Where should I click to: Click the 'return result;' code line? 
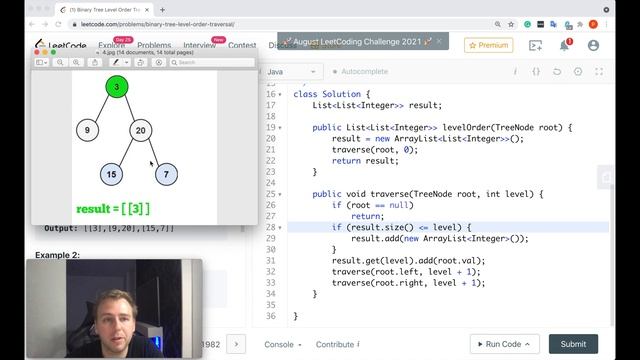pyautogui.click(x=365, y=161)
